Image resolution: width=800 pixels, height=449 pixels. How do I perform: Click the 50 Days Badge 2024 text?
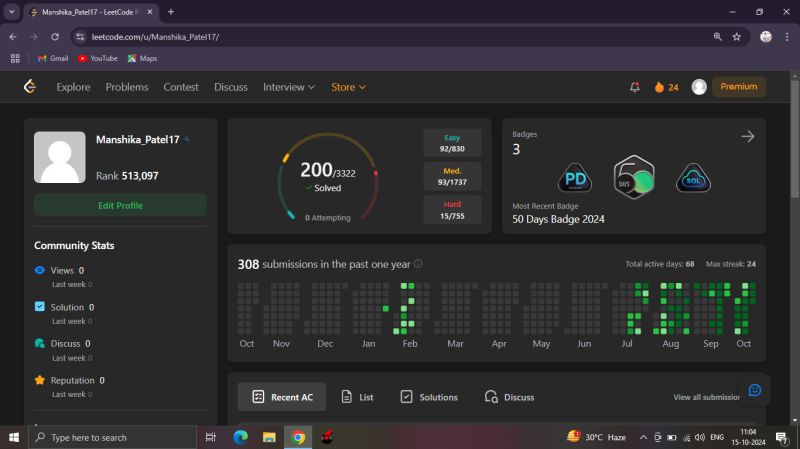tap(558, 219)
